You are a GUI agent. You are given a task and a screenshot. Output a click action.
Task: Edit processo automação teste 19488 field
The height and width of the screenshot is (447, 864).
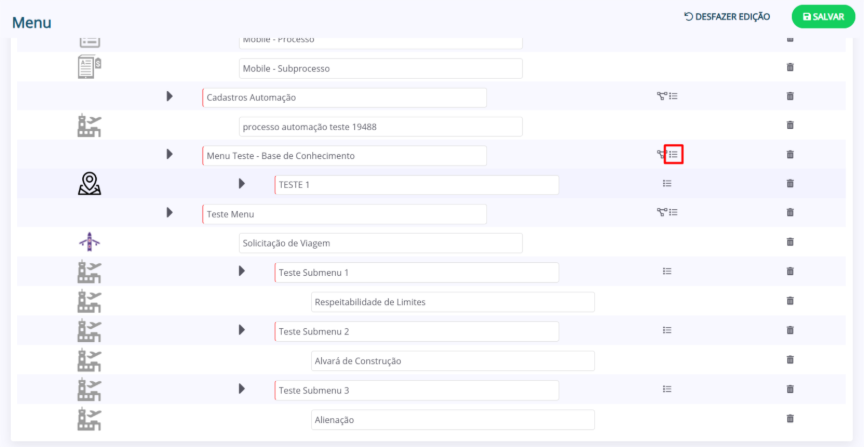tap(381, 127)
